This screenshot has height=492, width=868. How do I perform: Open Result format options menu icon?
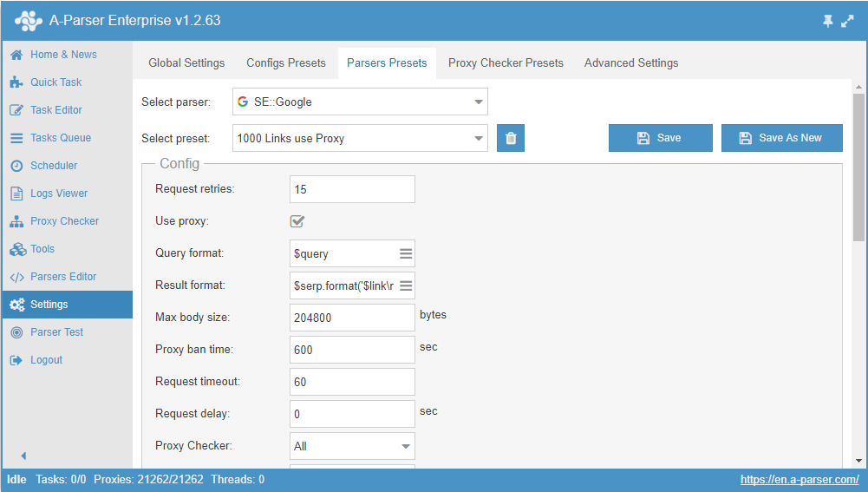(x=406, y=285)
